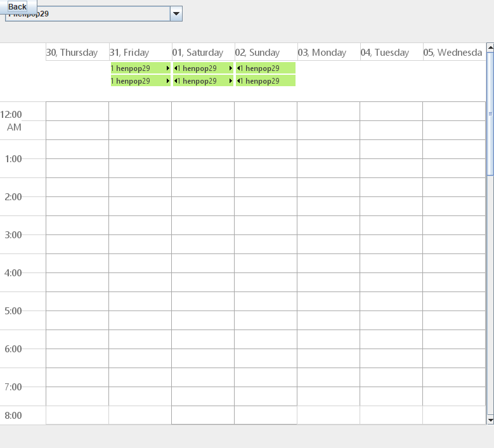
Task: Click left arrow on second Sunday henpop29 event
Action: point(238,81)
